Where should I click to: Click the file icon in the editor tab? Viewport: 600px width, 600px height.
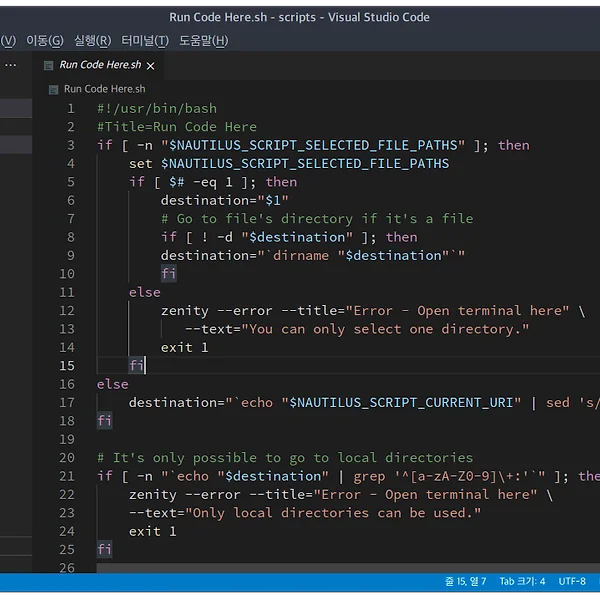tap(49, 65)
